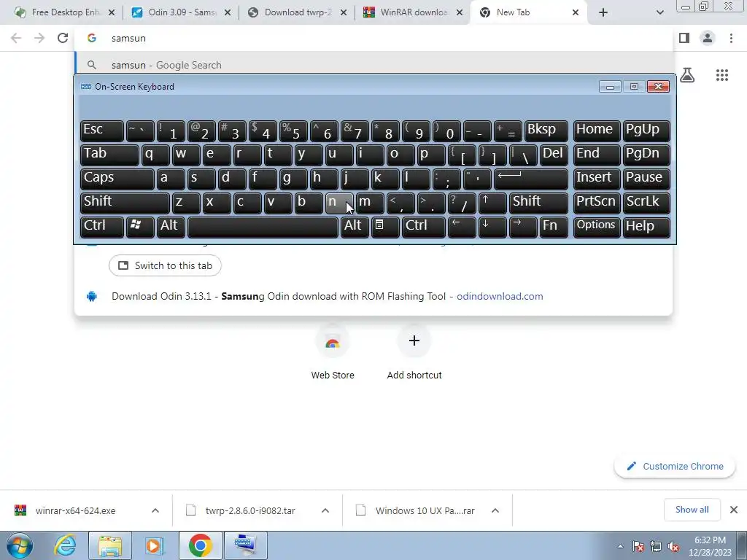Screen dimensions: 747x560
Task: Open the Chrome three-dot menu
Action: tap(731, 38)
